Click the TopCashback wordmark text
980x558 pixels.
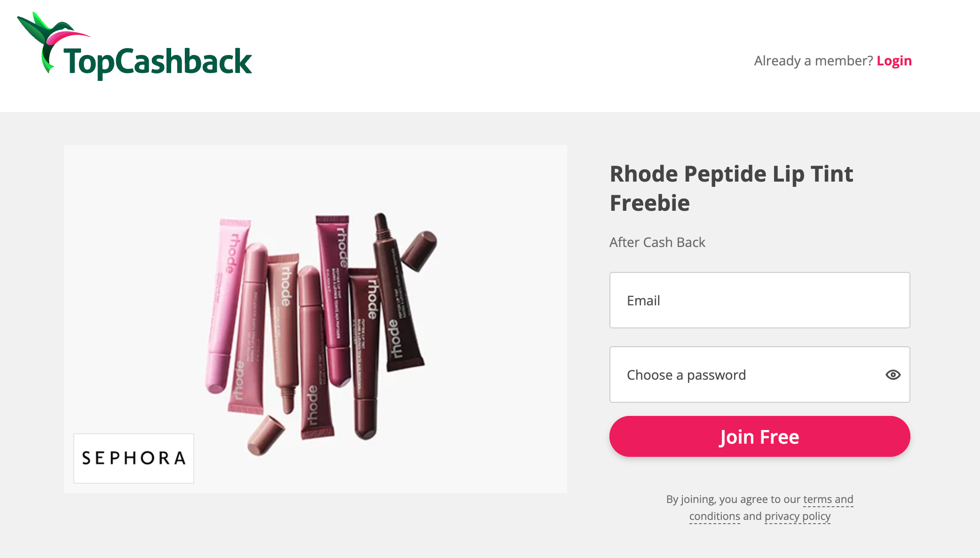coord(158,62)
